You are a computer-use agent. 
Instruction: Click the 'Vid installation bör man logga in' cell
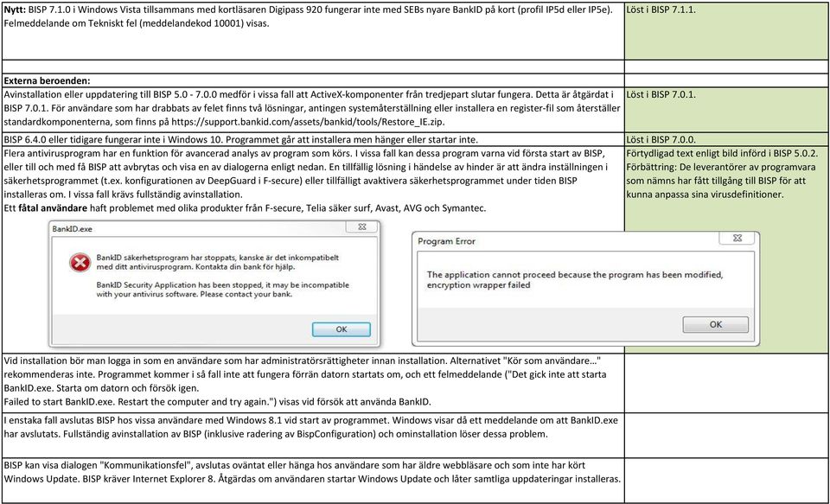(x=313, y=383)
